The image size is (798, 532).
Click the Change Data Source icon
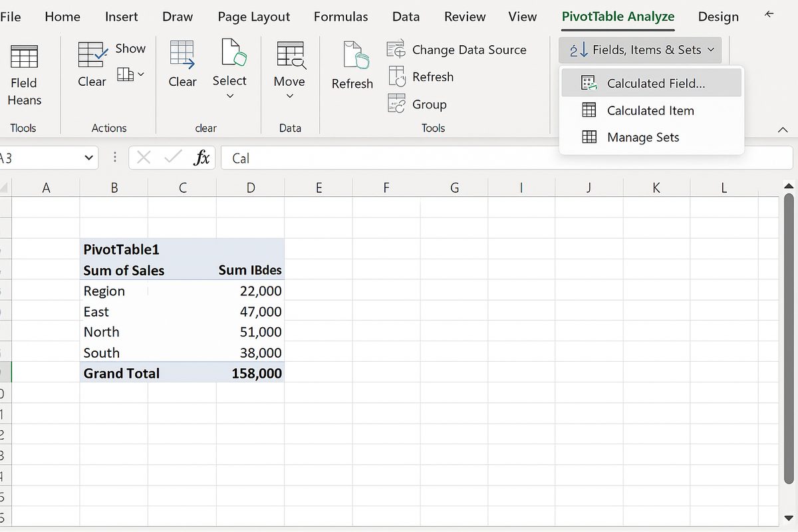(x=396, y=49)
